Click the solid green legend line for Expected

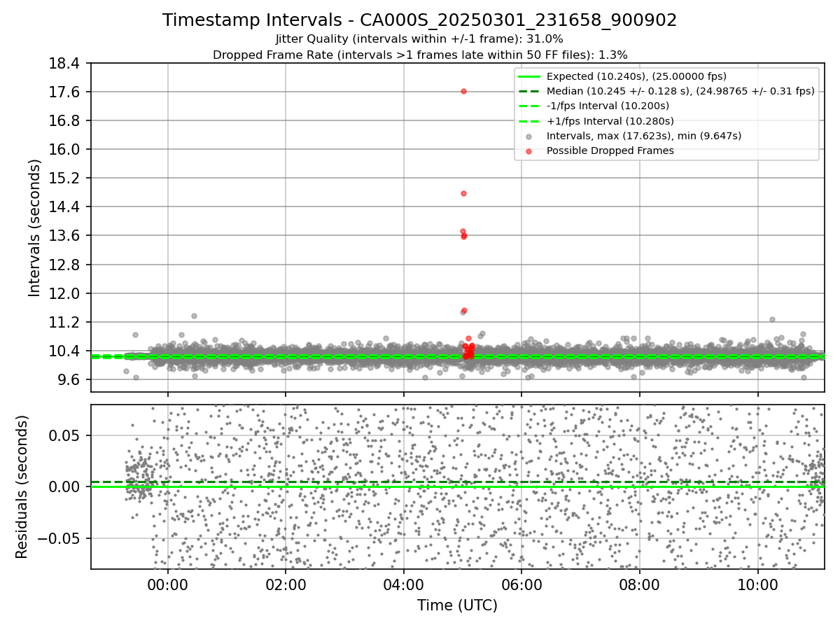[529, 76]
